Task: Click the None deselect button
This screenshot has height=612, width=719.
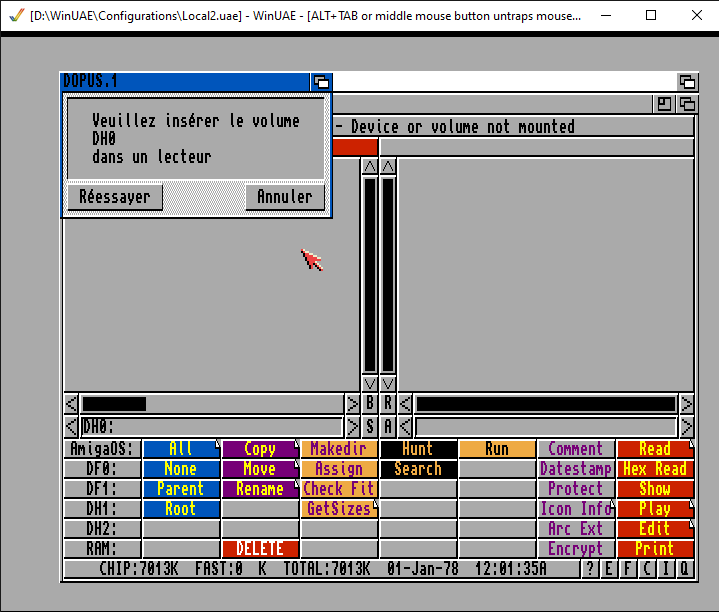Action: 181,469
